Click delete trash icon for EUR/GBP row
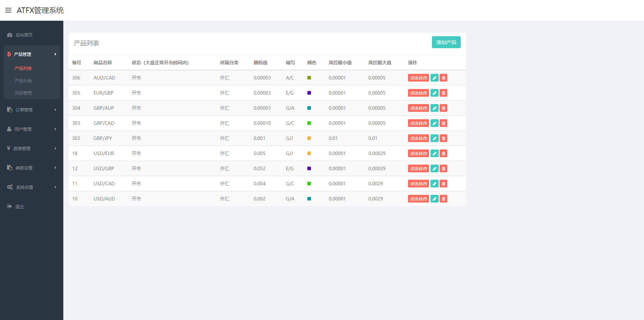 444,93
